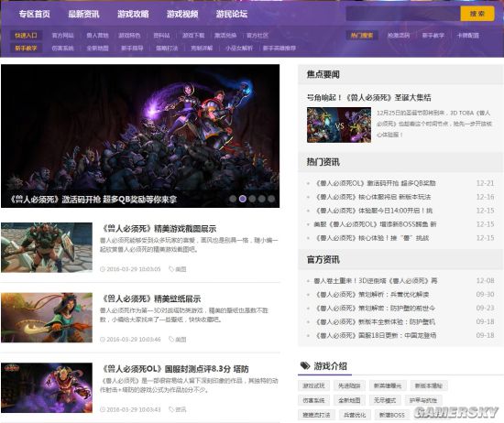Viewport: 504px width, 423px height.
Task: Select the 伤害系统 tag under 游戏介绍
Action: click(313, 400)
